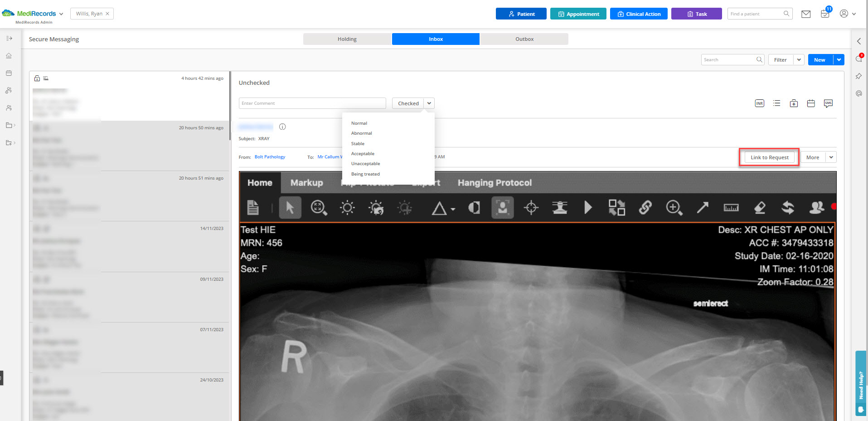This screenshot has width=868, height=421.
Task: Open the mail envelope icon in header
Action: pos(806,14)
